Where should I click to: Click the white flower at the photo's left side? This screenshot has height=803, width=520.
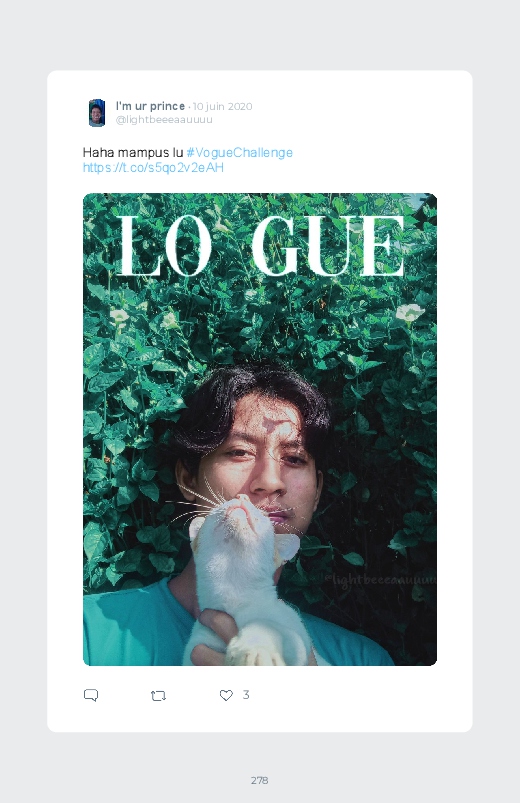click(119, 316)
